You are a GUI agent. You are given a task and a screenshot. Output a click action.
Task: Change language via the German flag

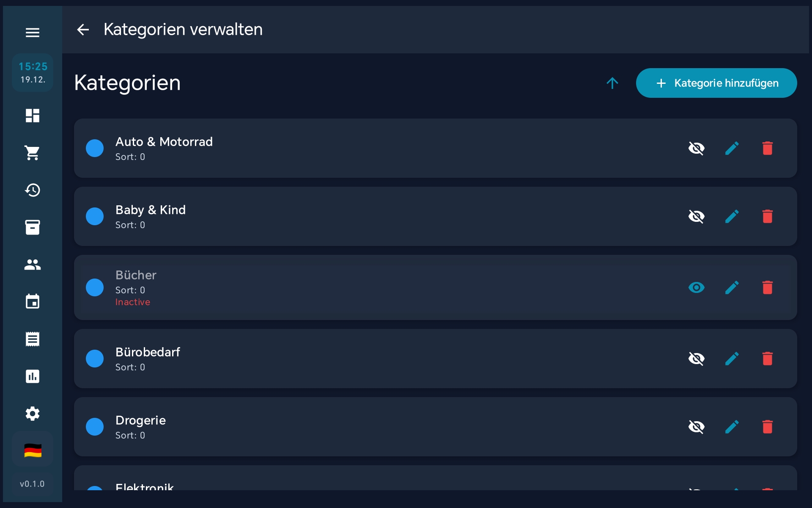33,450
